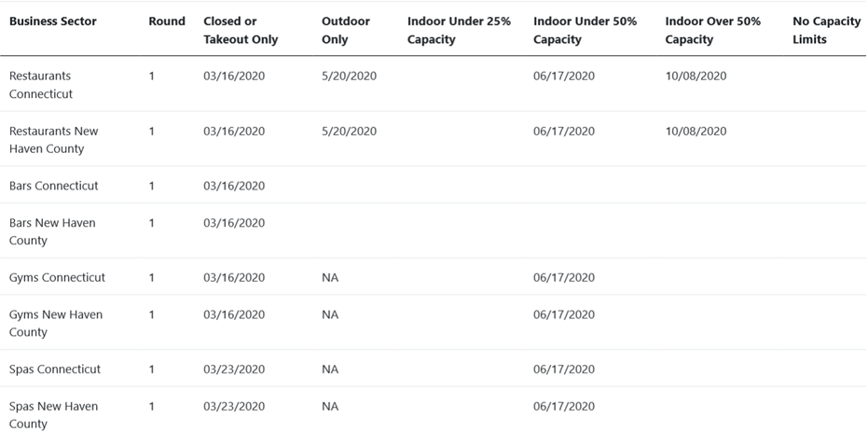Click the Indoor Under 50% Capacity header

coord(586,31)
